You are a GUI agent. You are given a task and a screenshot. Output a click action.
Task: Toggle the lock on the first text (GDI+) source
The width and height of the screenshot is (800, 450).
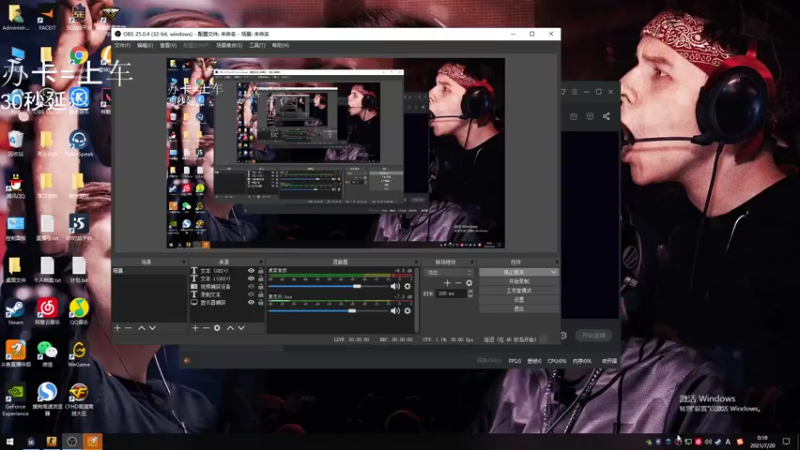pyautogui.click(x=261, y=271)
